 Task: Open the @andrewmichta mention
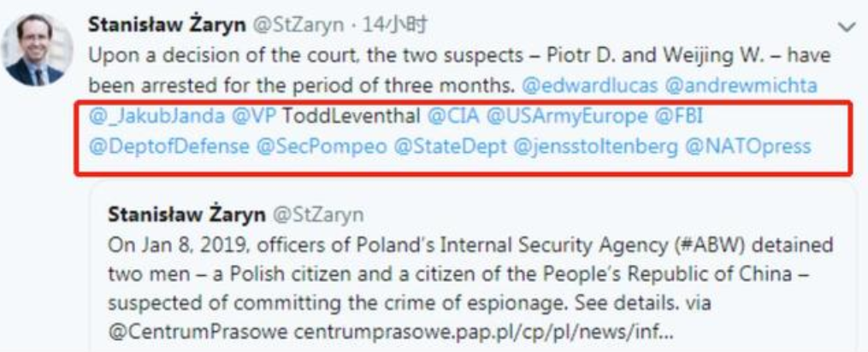coord(735,85)
